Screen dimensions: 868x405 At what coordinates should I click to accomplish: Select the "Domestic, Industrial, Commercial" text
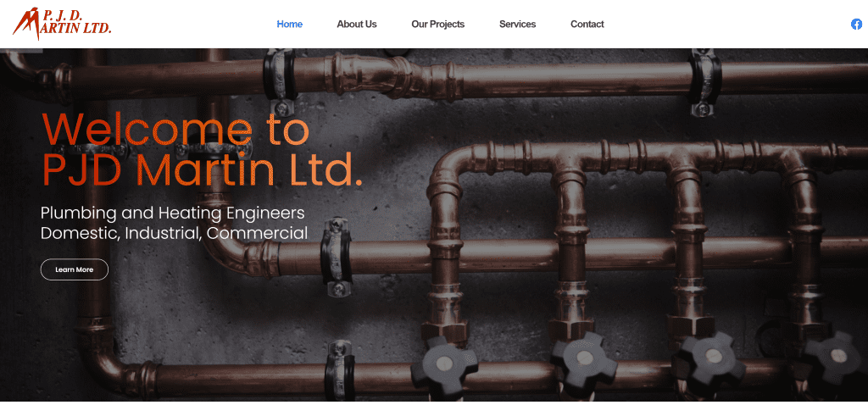(x=174, y=233)
